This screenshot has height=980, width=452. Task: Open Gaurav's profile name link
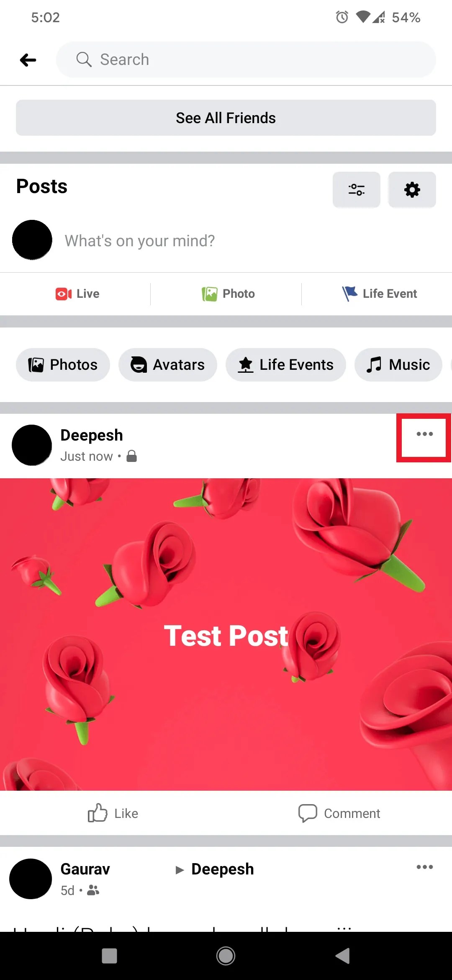tap(85, 869)
